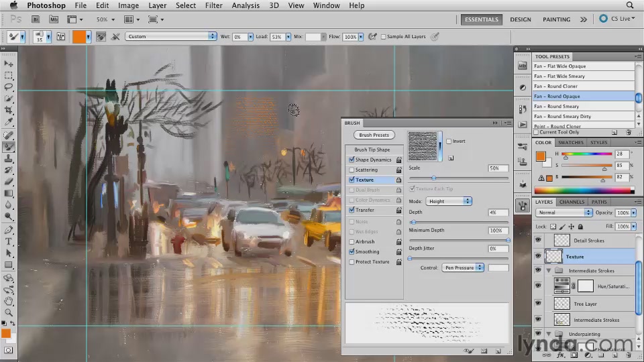Select the Eyedropper tool
This screenshot has height=362, width=644.
(9, 121)
